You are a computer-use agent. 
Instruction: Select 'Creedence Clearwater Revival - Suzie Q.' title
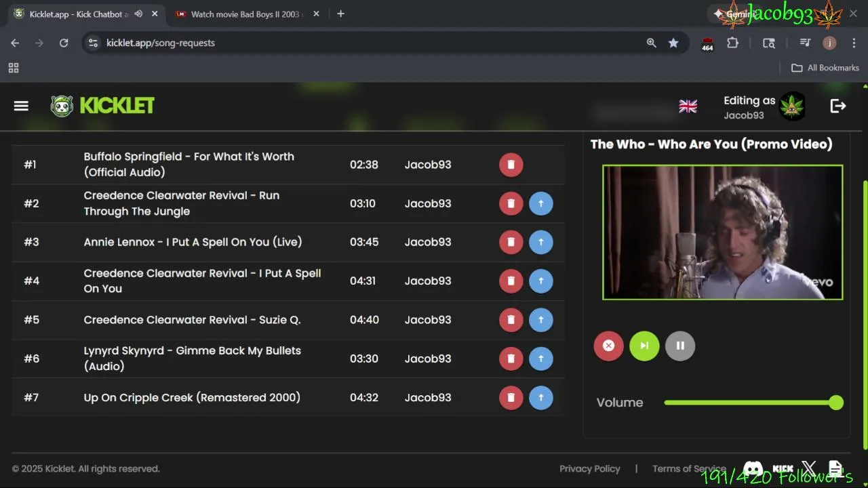point(192,320)
